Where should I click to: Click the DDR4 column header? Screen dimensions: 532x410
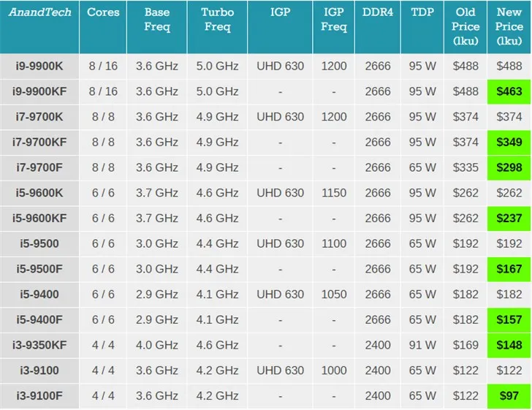pyautogui.click(x=378, y=27)
